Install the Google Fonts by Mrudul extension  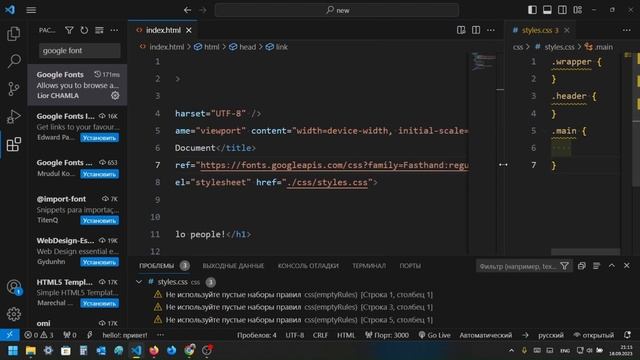click(x=99, y=174)
